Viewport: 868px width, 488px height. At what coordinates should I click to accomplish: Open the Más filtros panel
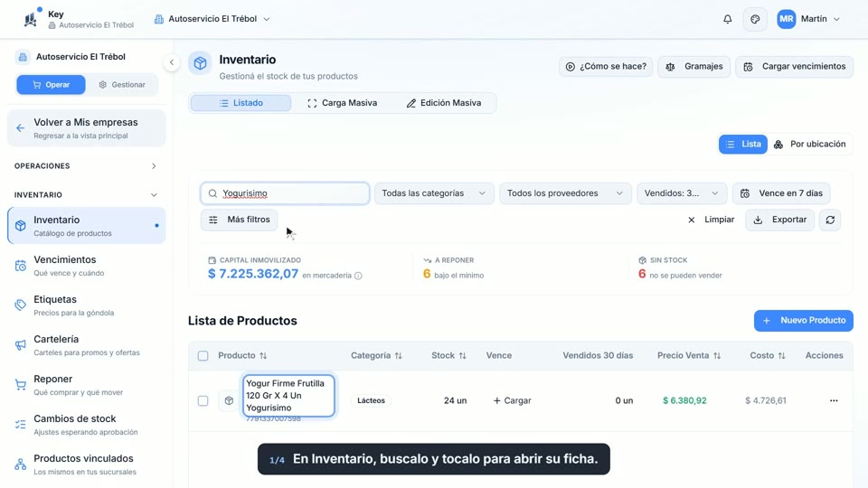(239, 220)
